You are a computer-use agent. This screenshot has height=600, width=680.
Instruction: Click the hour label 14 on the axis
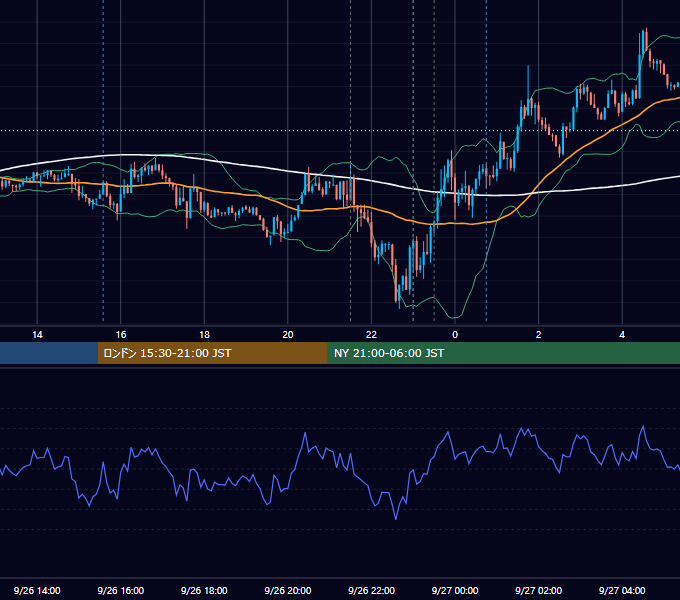(x=37, y=335)
